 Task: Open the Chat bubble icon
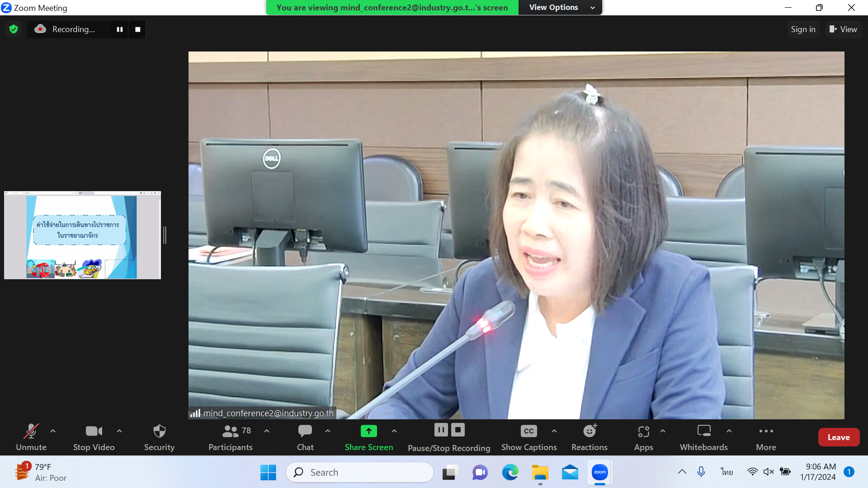(x=305, y=431)
